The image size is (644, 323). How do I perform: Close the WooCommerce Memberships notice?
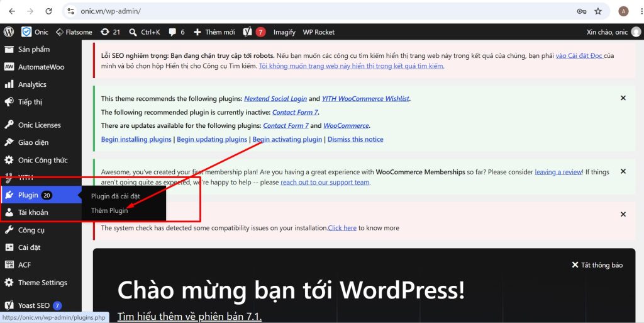pos(623,171)
